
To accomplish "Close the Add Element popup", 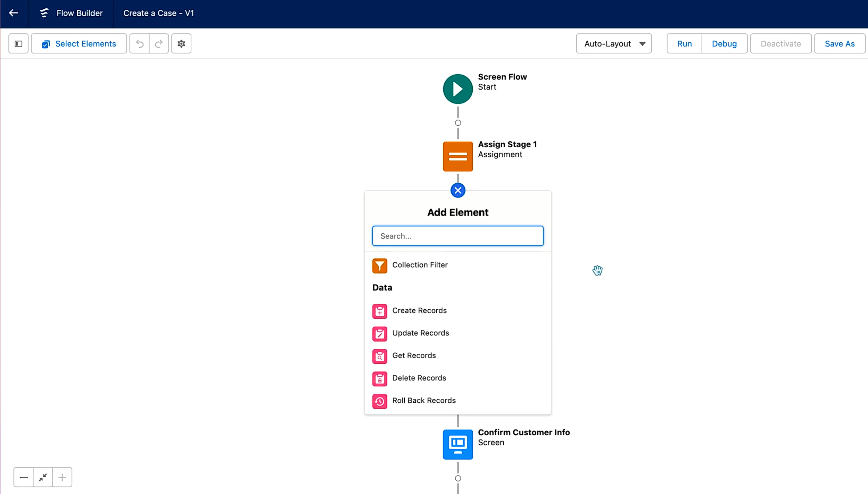I will click(x=458, y=190).
